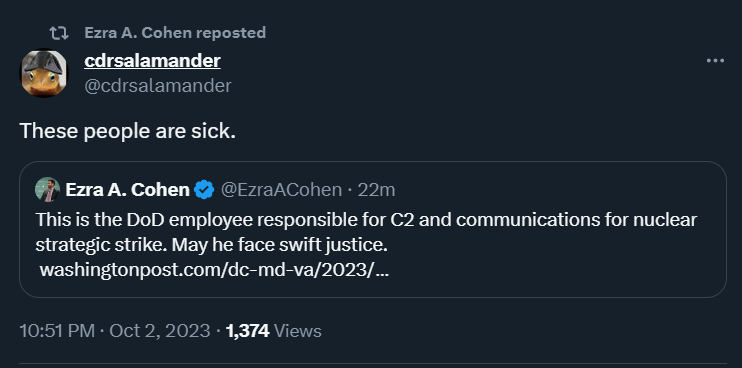Open the three-dot more options menu
Viewport: 742px width, 368px height.
715,61
